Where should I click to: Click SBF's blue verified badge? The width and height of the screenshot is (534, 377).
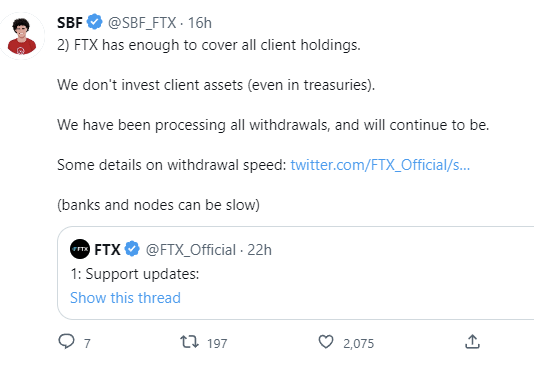(x=95, y=22)
